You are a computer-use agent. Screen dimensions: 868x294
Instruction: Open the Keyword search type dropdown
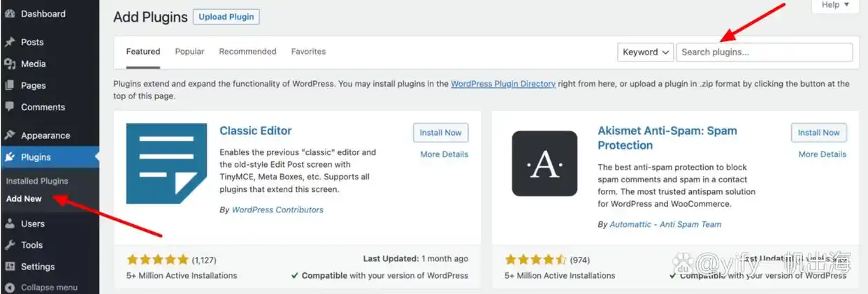(645, 52)
